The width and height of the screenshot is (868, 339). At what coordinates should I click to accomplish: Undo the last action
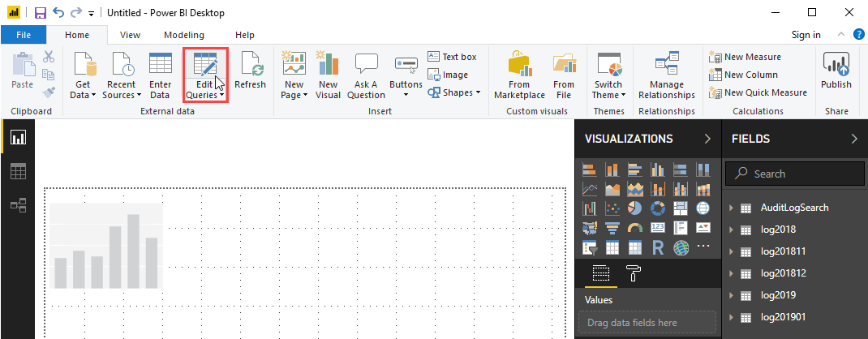[58, 12]
